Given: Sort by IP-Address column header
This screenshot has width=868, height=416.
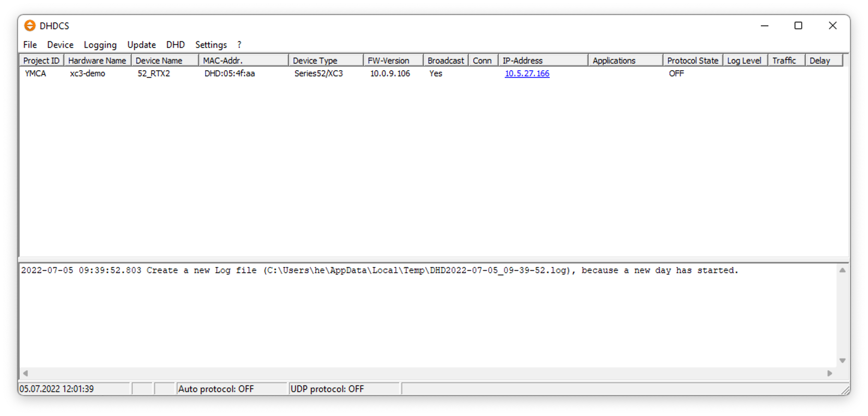Looking at the screenshot, I should tap(543, 61).
